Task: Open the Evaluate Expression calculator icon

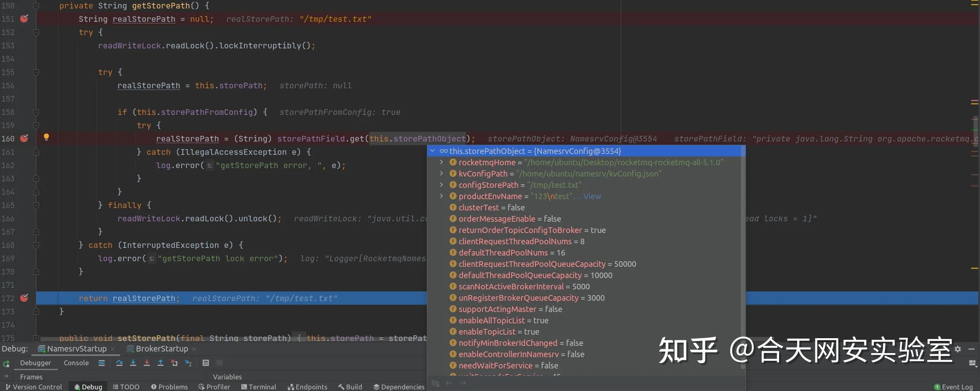Action: (x=206, y=363)
